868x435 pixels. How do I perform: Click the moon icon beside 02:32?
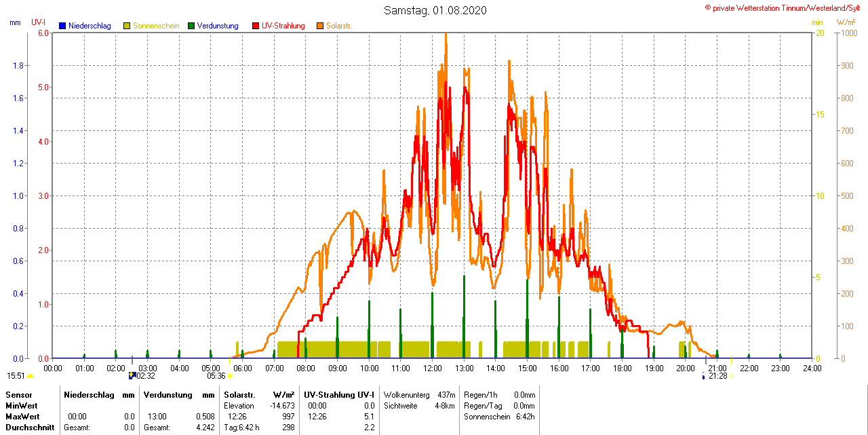pyautogui.click(x=132, y=375)
